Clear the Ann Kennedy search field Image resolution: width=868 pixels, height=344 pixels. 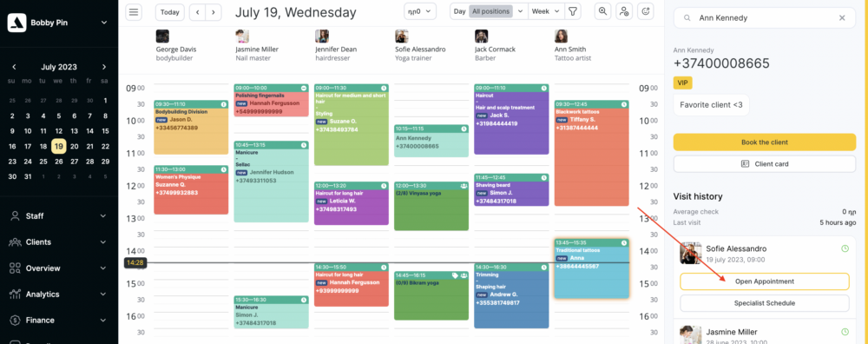click(842, 18)
